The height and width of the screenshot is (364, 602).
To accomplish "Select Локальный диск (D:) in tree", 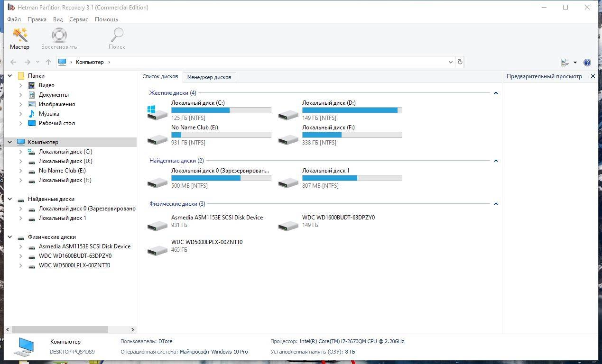I will (65, 161).
